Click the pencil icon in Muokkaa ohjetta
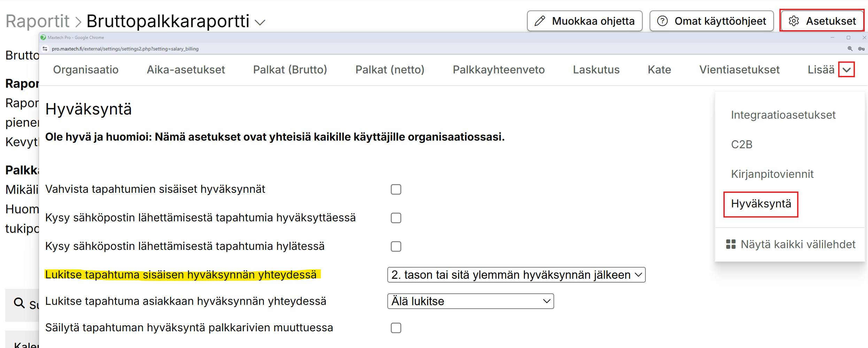The image size is (868, 348). [540, 21]
